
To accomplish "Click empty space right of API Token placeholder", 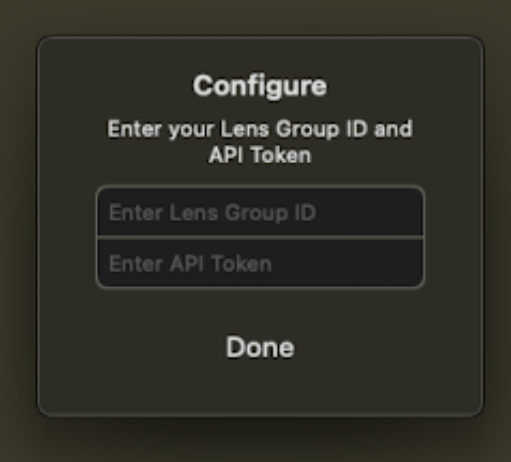I will click(347, 263).
